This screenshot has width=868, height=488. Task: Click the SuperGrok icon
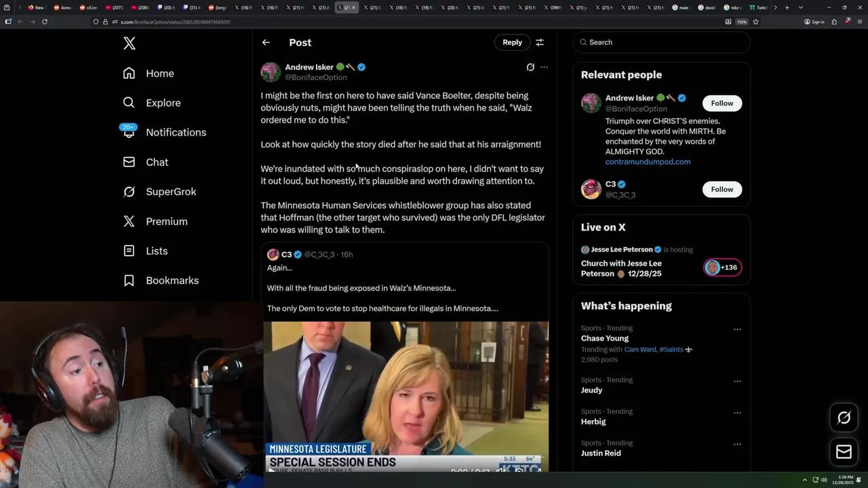click(129, 192)
